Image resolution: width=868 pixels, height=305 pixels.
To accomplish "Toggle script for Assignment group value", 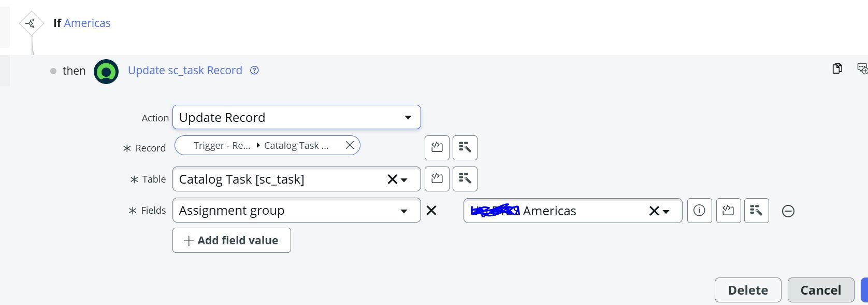I will tap(728, 211).
